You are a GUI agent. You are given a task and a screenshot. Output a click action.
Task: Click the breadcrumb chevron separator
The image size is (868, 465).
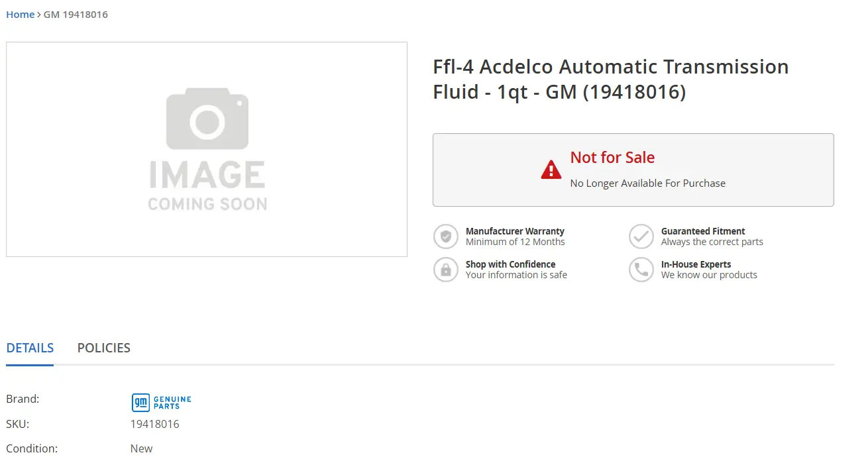click(39, 15)
